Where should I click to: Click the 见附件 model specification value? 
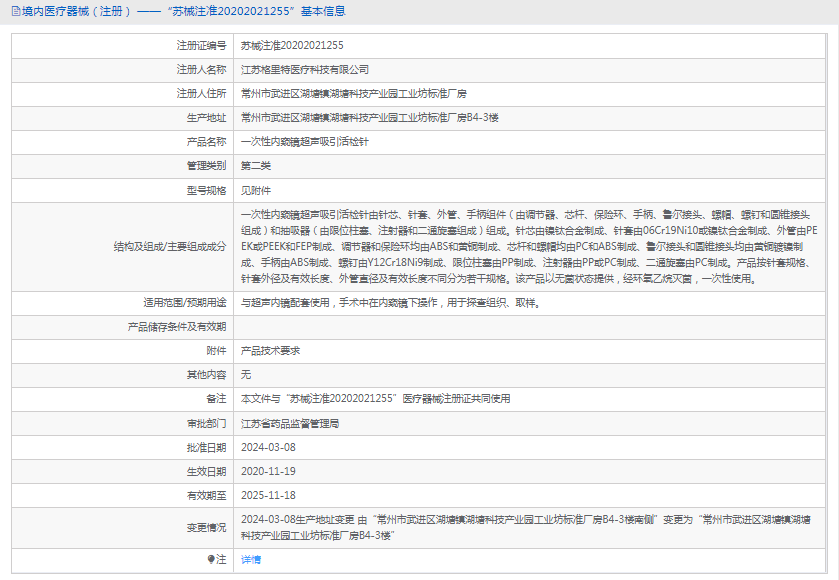[x=256, y=190]
